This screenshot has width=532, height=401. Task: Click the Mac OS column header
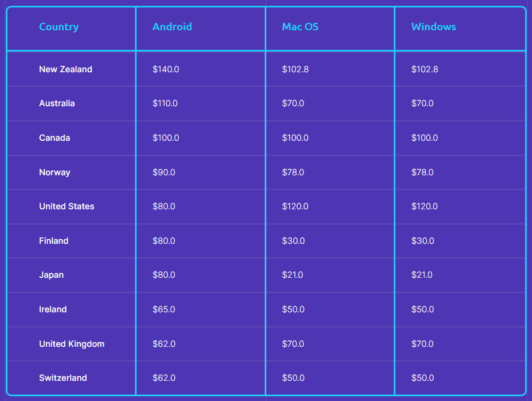(300, 27)
